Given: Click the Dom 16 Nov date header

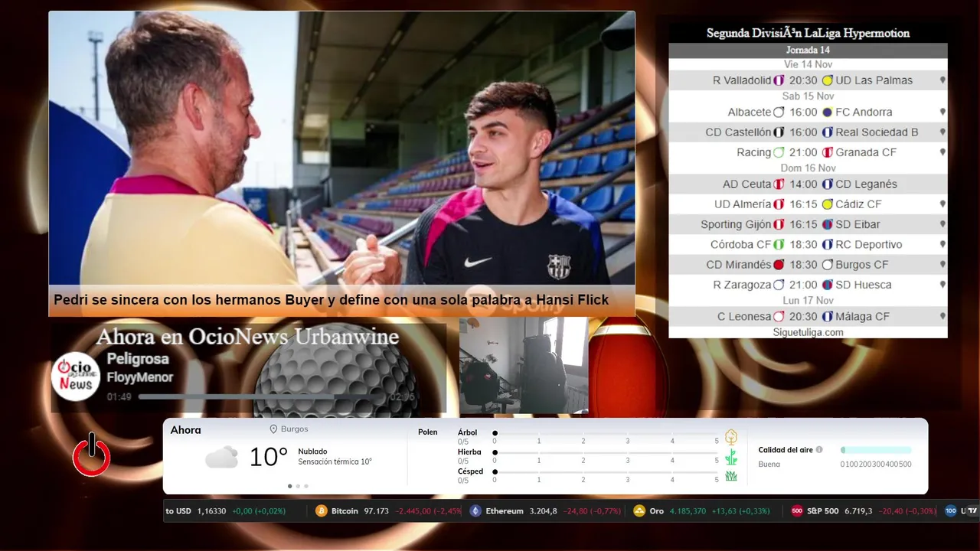Looking at the screenshot, I should [808, 168].
